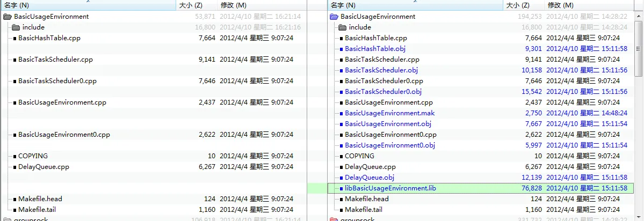Select left pane BasicTaskScheduler0.cpp
This screenshot has width=644, height=221.
[57, 81]
